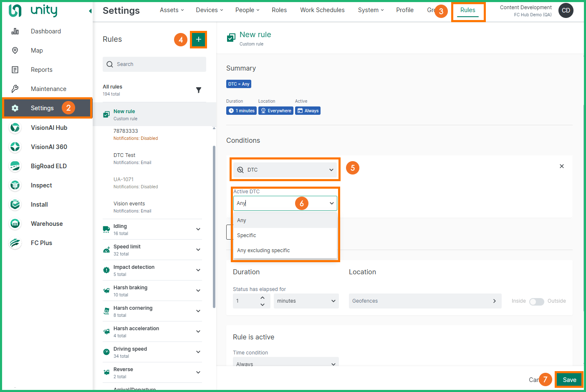
Task: Toggle Inside/Outside geofence switch
Action: (536, 301)
